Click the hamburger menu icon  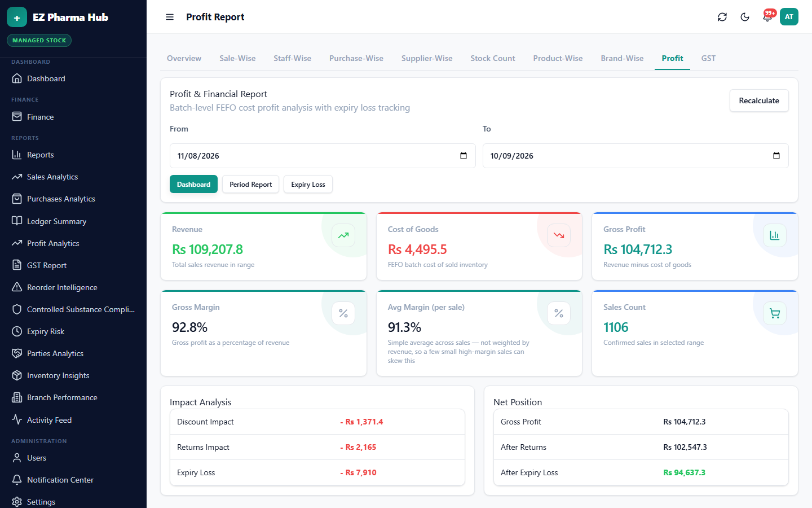[170, 17]
